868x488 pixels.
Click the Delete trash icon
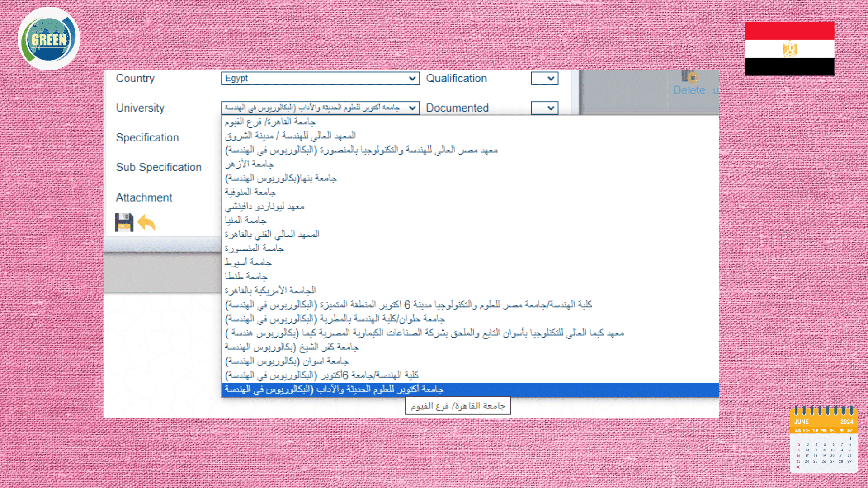[689, 76]
